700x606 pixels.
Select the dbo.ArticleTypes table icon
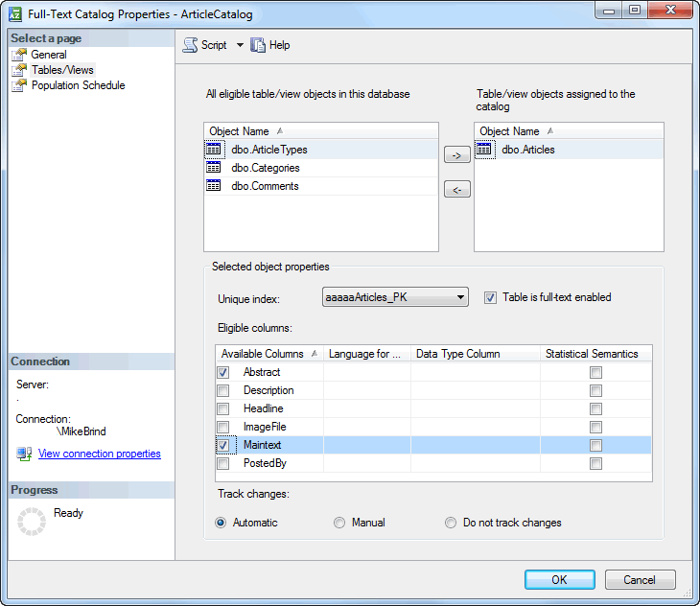[x=214, y=149]
